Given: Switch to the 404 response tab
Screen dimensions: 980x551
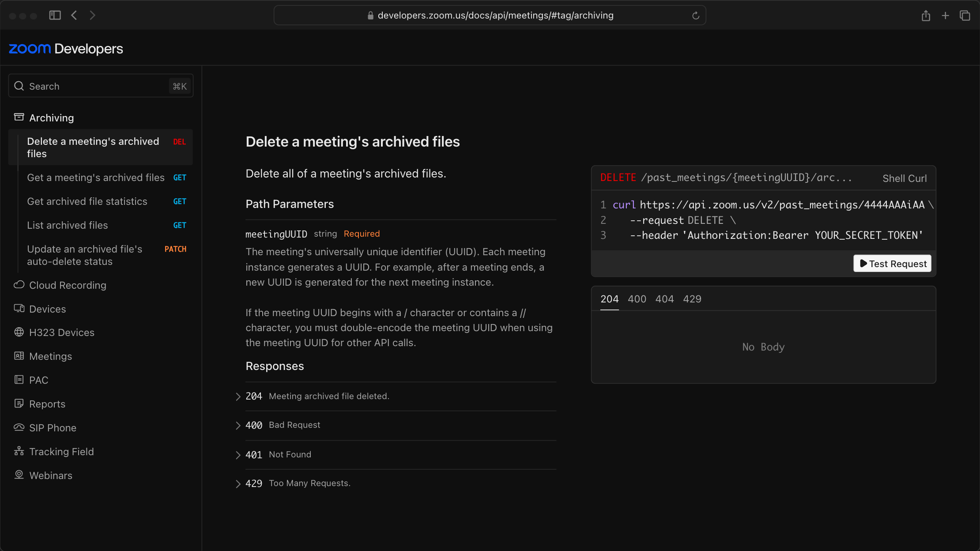Looking at the screenshot, I should pos(664,299).
